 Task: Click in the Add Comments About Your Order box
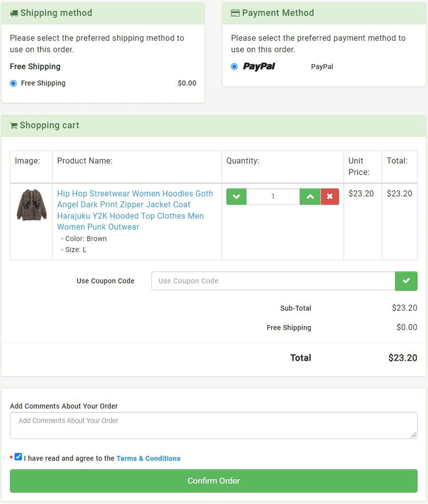click(213, 425)
